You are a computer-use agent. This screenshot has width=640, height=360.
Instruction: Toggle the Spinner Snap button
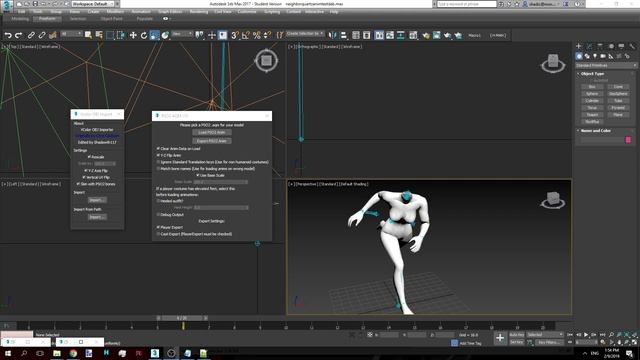click(267, 36)
